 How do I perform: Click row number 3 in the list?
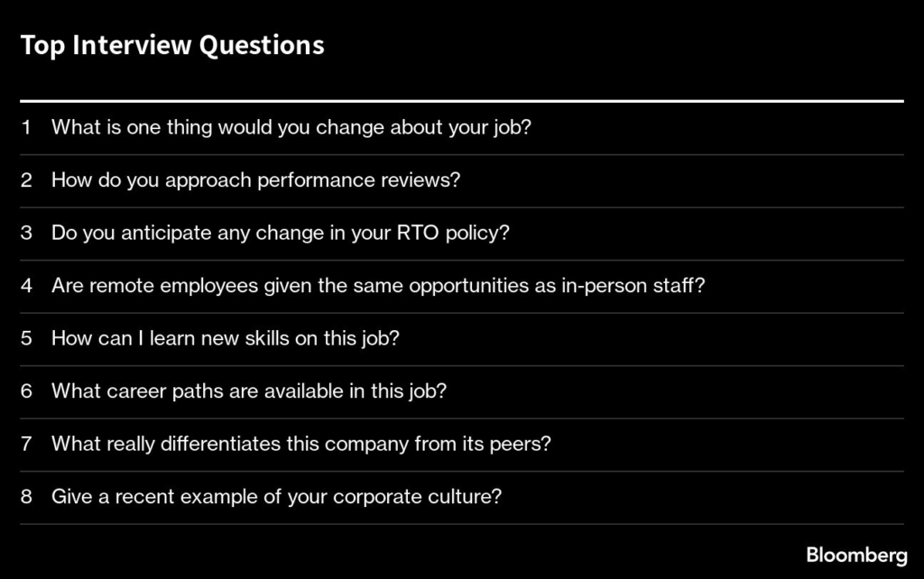point(26,233)
